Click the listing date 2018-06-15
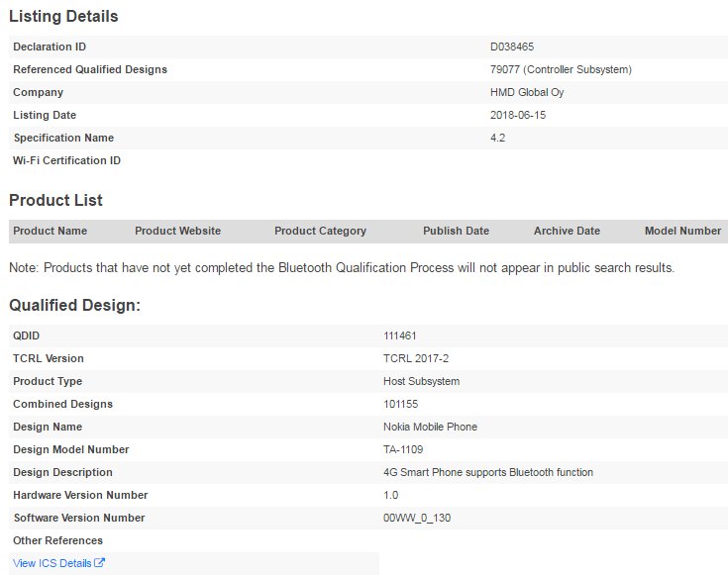The width and height of the screenshot is (728, 575). (518, 115)
